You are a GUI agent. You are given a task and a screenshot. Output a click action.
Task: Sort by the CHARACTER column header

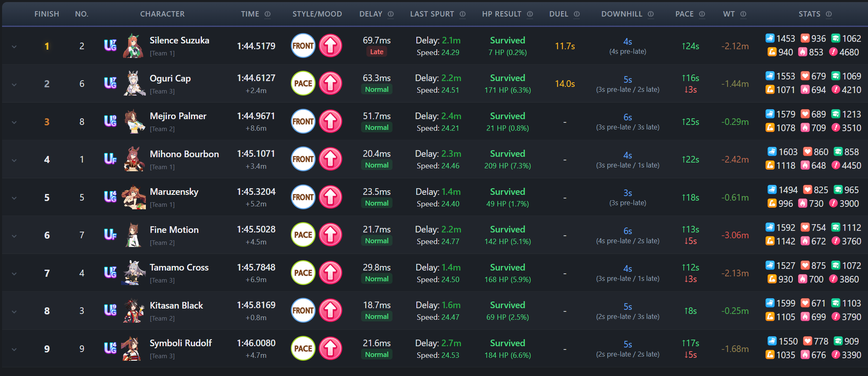click(162, 14)
